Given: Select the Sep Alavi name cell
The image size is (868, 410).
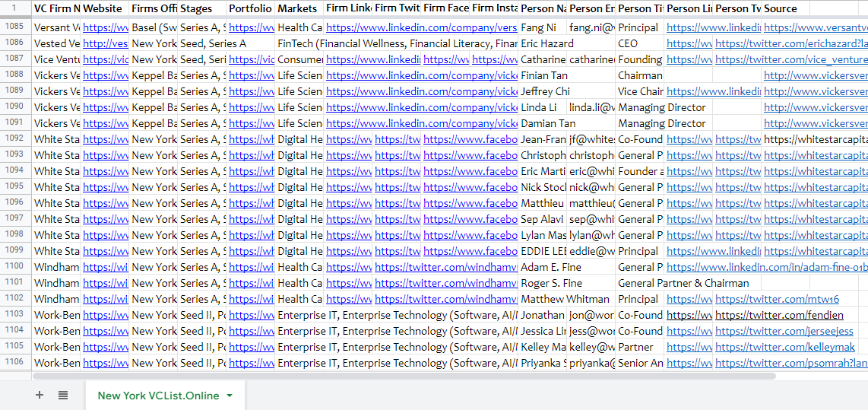Looking at the screenshot, I should coord(543,219).
